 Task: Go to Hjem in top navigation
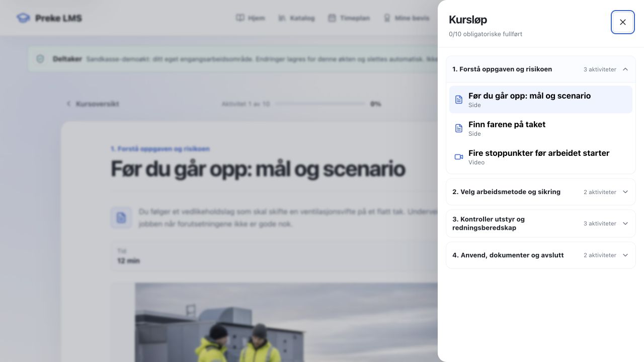pos(250,18)
